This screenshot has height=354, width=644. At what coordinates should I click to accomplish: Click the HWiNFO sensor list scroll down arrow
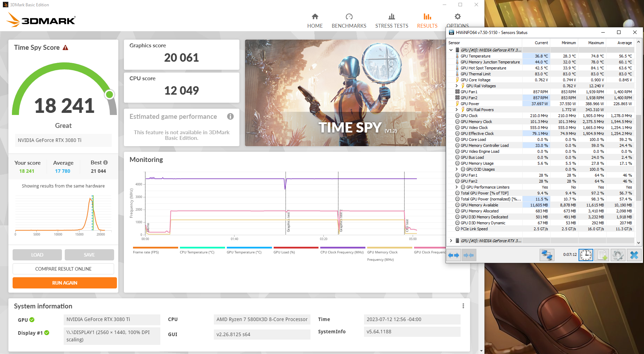coord(639,243)
